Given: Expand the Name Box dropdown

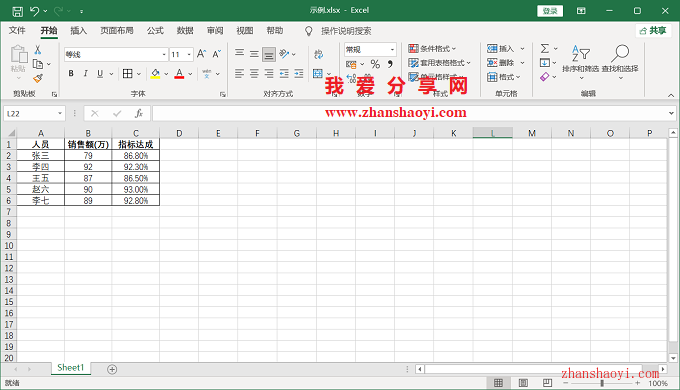Looking at the screenshot, I should point(60,114).
